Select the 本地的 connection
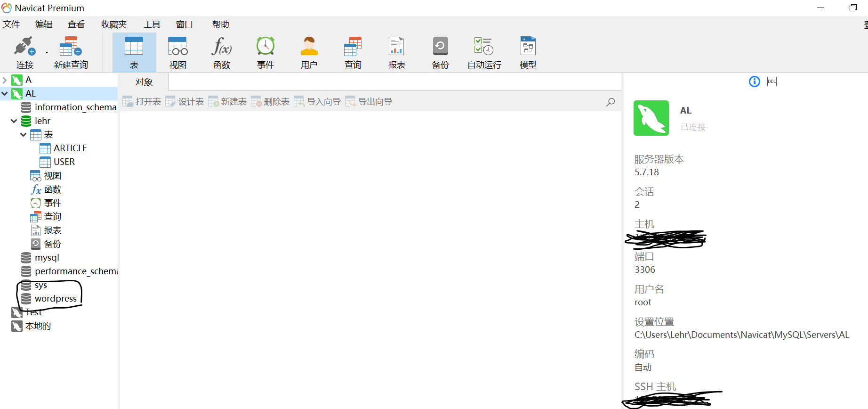The height and width of the screenshot is (409, 868). point(38,326)
